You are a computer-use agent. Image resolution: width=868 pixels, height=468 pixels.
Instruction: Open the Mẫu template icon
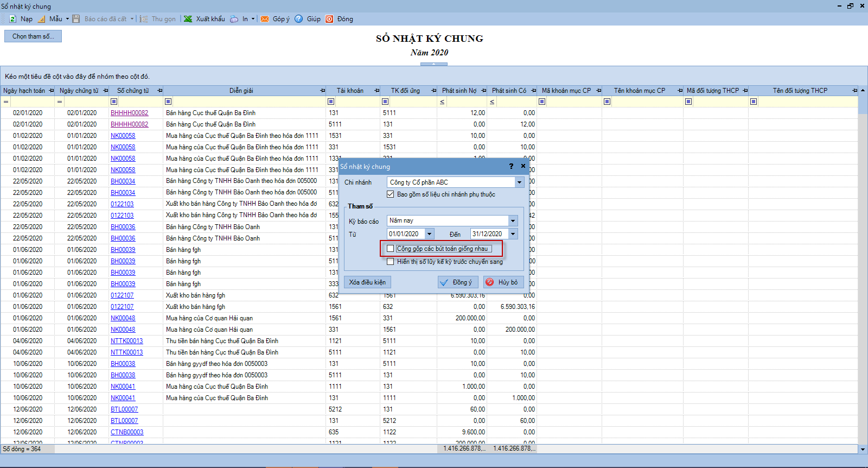[42, 19]
